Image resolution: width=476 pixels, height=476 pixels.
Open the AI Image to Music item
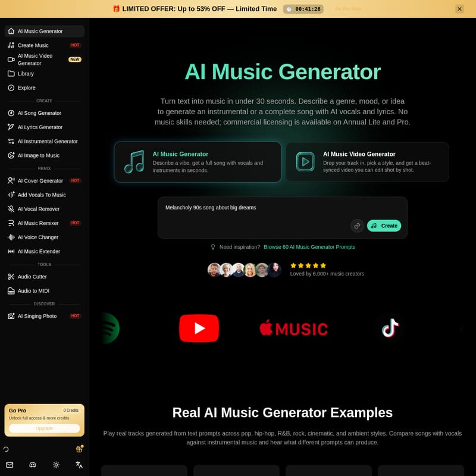pyautogui.click(x=44, y=155)
